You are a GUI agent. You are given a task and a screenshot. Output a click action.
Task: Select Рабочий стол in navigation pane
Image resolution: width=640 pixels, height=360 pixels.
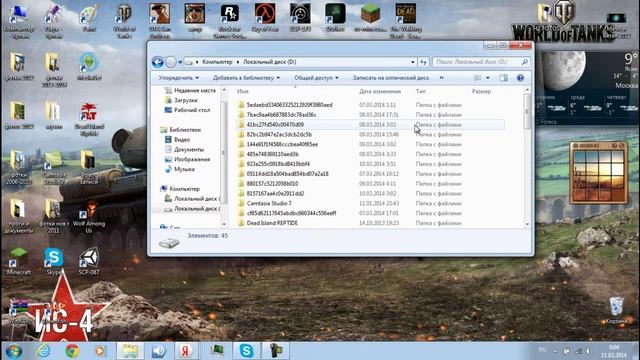point(187,110)
